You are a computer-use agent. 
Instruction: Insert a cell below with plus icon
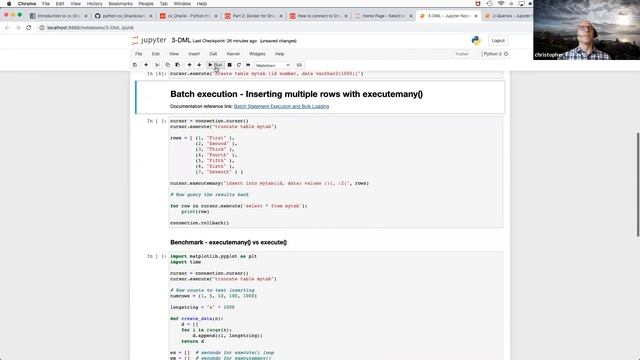[146, 65]
